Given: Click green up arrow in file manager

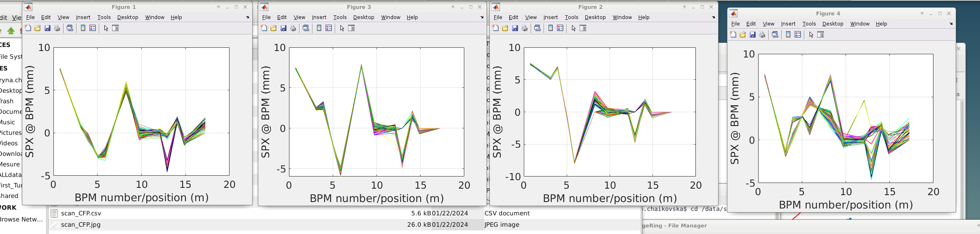Looking at the screenshot, I should (x=11, y=30).
